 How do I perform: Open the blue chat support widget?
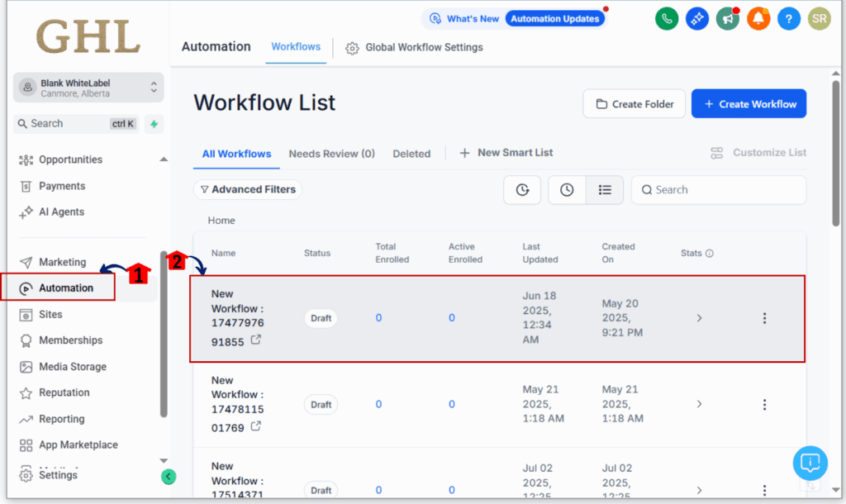point(810,463)
